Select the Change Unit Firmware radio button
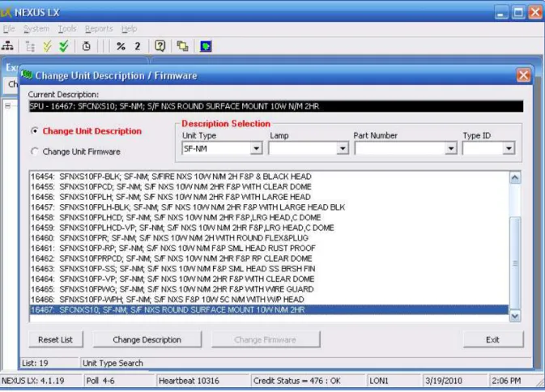Screen dimensions: 545x392 (x=34, y=151)
